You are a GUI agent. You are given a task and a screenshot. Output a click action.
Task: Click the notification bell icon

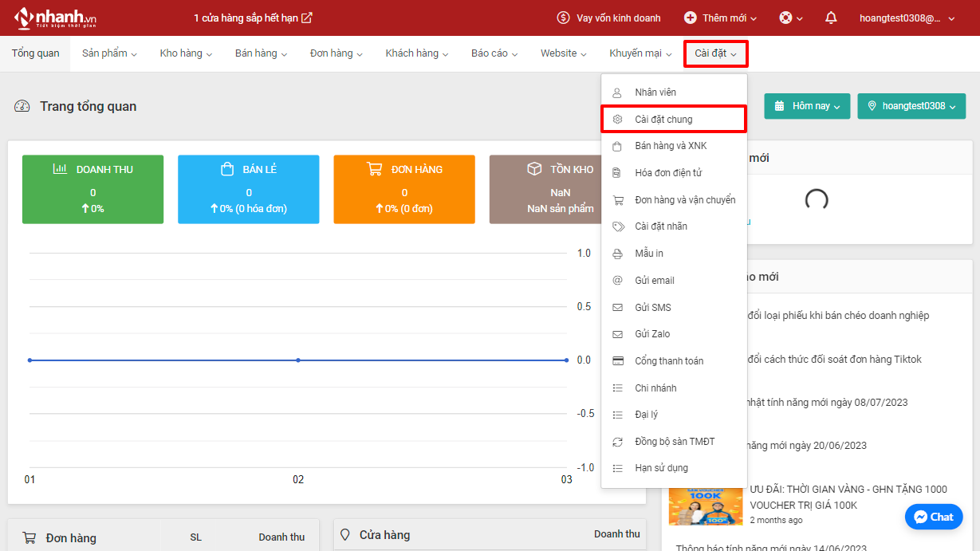[x=831, y=18]
